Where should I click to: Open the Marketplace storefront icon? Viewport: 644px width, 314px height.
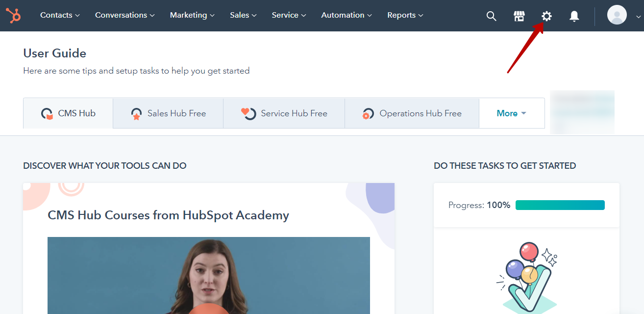pyautogui.click(x=519, y=16)
